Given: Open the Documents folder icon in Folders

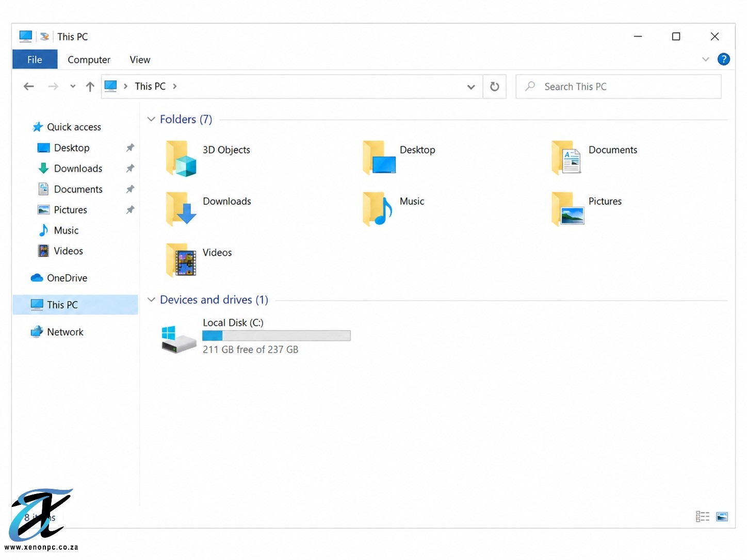Looking at the screenshot, I should pyautogui.click(x=566, y=157).
